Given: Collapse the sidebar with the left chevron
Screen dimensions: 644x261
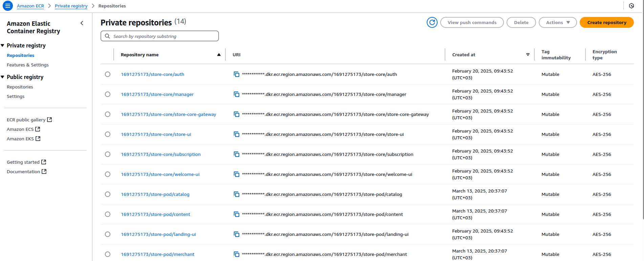Looking at the screenshot, I should (82, 23).
